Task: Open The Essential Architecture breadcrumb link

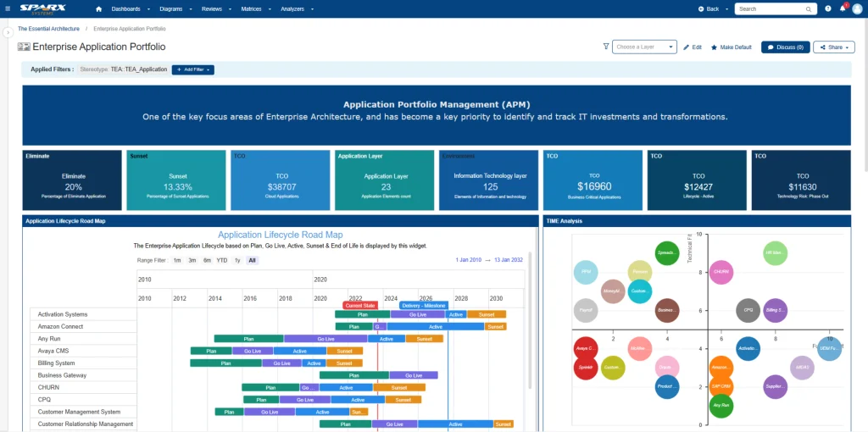Action: (48, 29)
